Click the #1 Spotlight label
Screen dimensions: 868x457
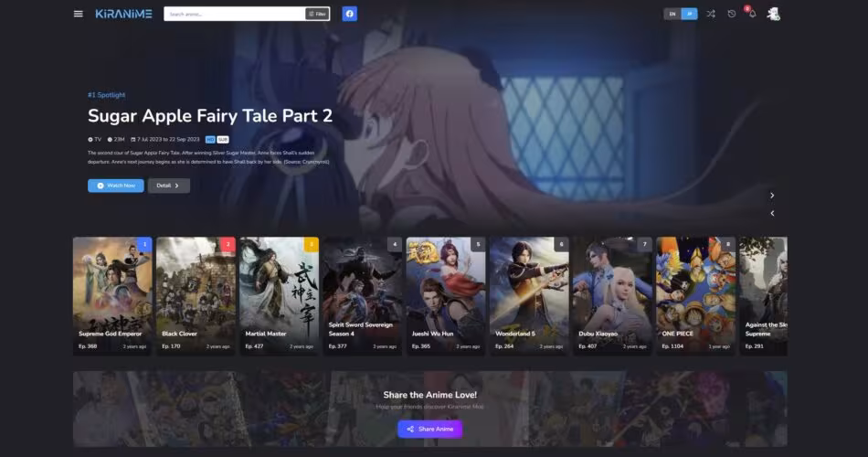(x=106, y=95)
